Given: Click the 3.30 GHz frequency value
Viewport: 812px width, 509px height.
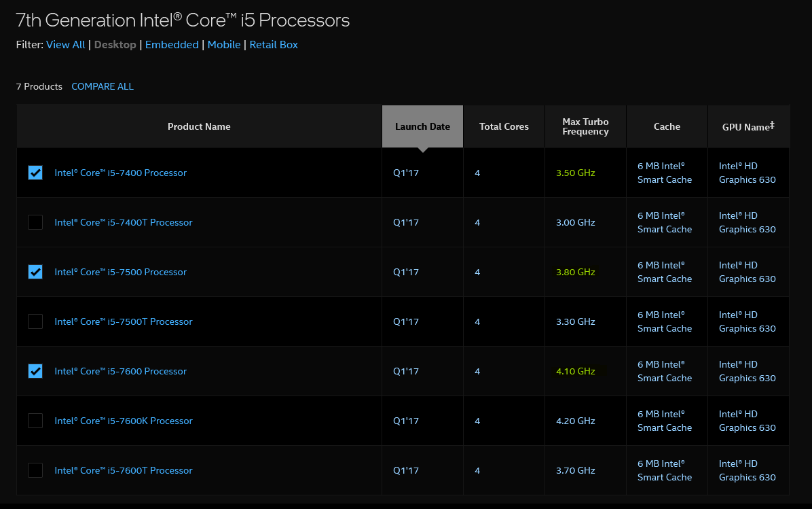Looking at the screenshot, I should (575, 321).
